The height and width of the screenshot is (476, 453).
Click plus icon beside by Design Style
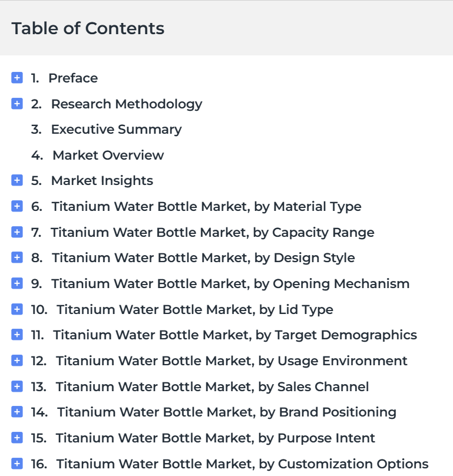[17, 257]
